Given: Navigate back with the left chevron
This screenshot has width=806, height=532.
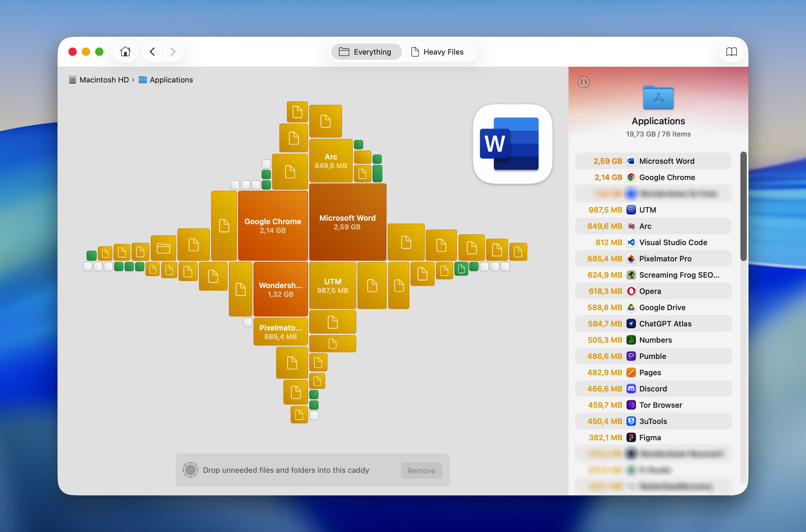Looking at the screenshot, I should tap(152, 52).
